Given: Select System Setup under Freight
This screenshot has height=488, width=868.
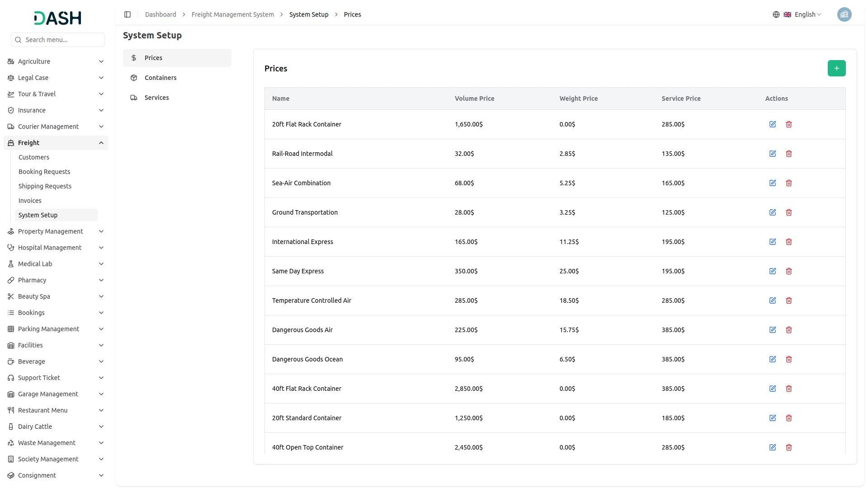Looking at the screenshot, I should point(38,215).
